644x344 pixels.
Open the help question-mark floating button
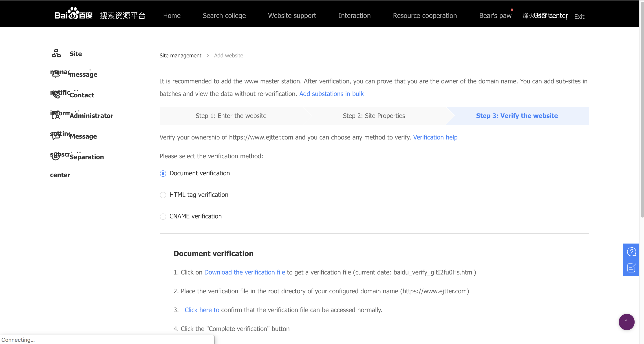(631, 252)
